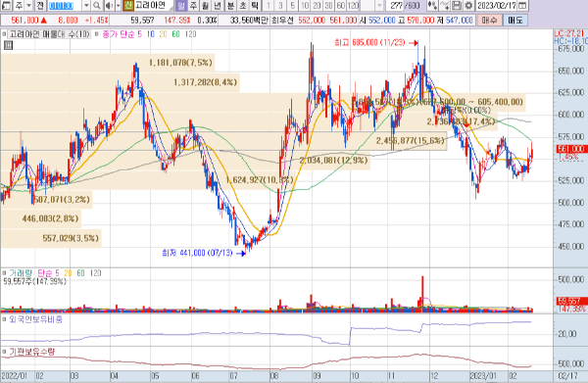The image size is (588, 383).
Task: Click the green 신 badge icon
Action: (x=128, y=5)
